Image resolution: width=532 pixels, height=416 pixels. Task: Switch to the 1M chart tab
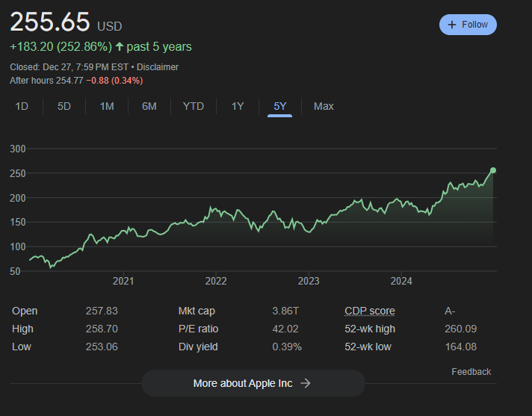(x=107, y=107)
